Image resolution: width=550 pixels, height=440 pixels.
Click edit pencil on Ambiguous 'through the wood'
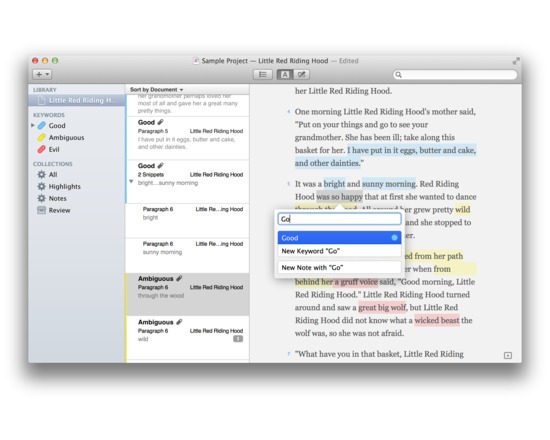[179, 278]
